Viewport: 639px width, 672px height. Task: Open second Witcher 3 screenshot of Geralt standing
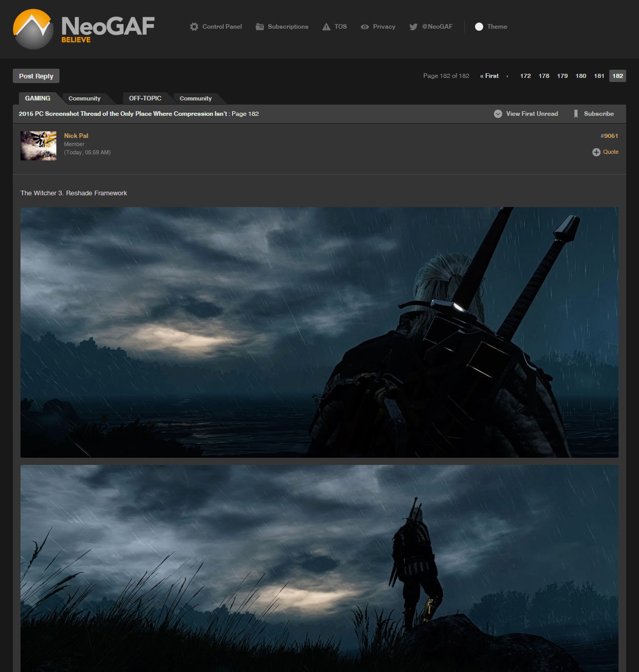pyautogui.click(x=319, y=568)
